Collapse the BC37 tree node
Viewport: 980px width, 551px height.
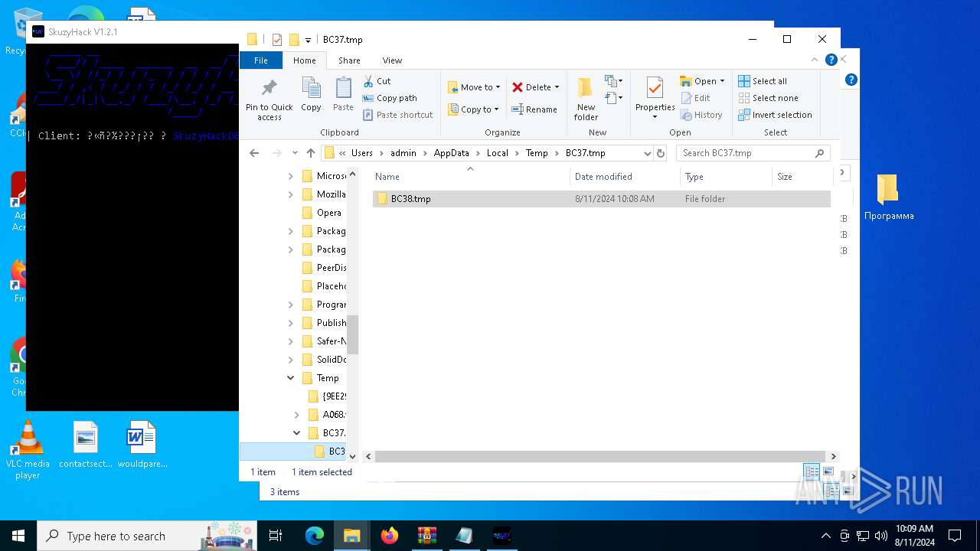297,433
